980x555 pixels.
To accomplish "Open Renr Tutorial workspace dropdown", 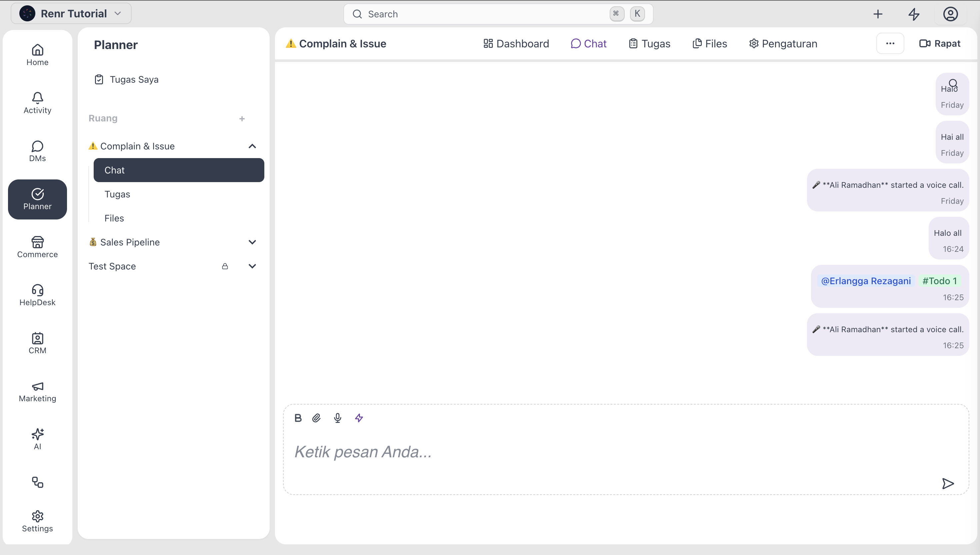I will [71, 14].
